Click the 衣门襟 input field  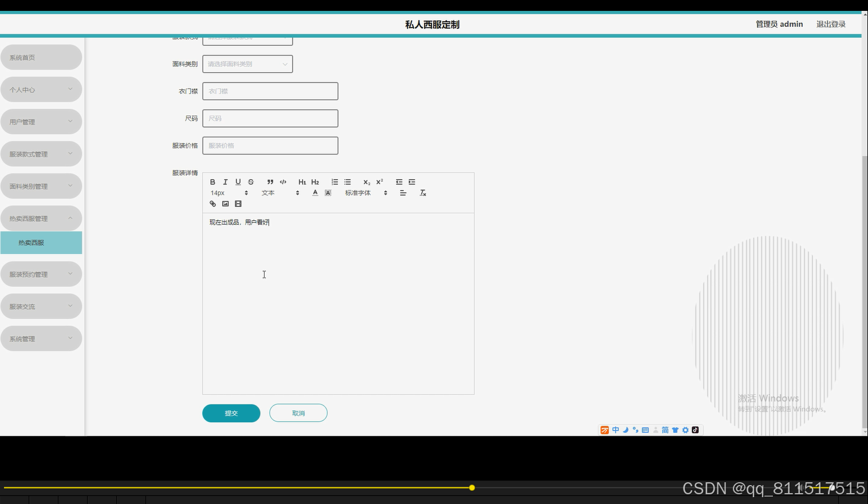pyautogui.click(x=270, y=91)
